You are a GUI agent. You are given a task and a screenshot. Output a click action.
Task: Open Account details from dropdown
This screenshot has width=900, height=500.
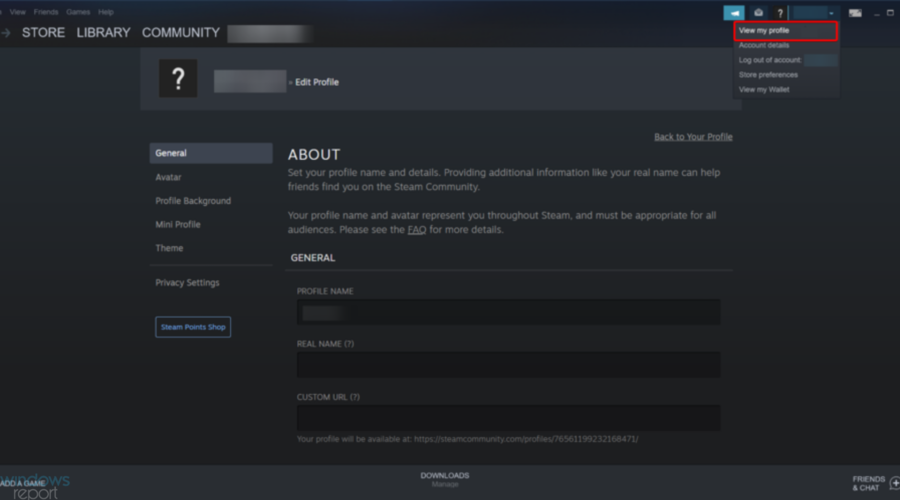764,45
